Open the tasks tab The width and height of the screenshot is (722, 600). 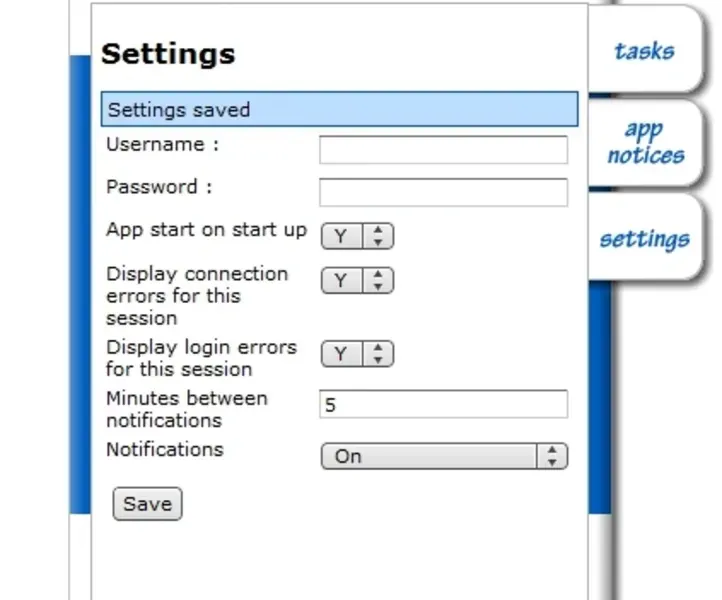(644, 51)
